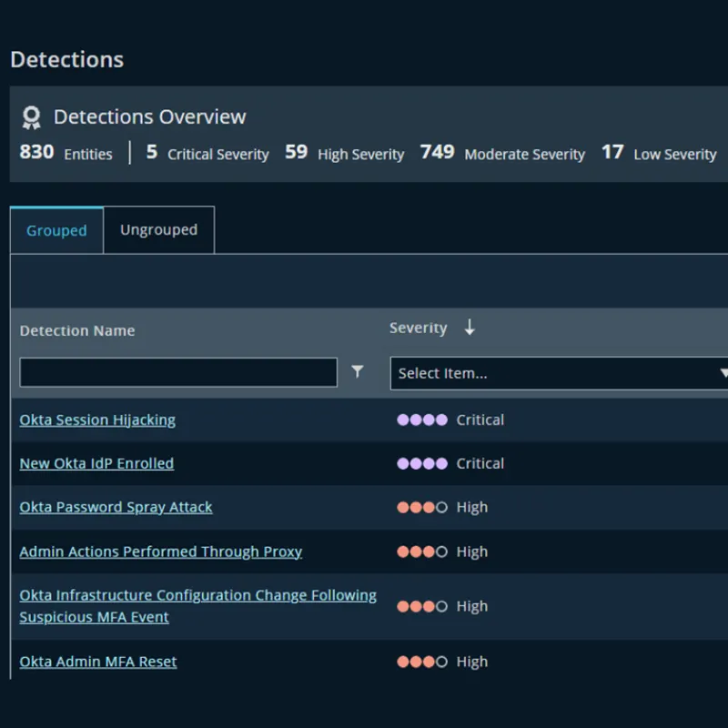Click Critical severity dots for Okta Session Hijacking

click(422, 420)
